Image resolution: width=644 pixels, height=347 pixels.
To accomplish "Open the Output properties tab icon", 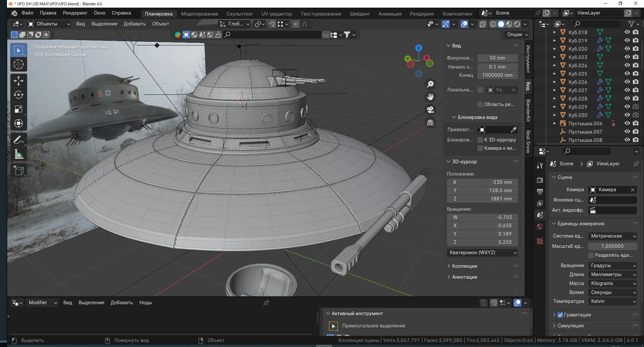I will pyautogui.click(x=540, y=192).
